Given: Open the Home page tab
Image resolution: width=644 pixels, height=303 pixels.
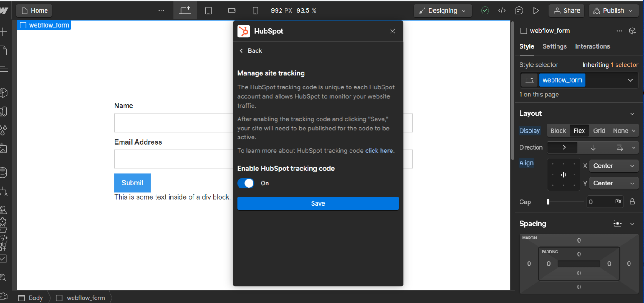Looking at the screenshot, I should pyautogui.click(x=34, y=10).
